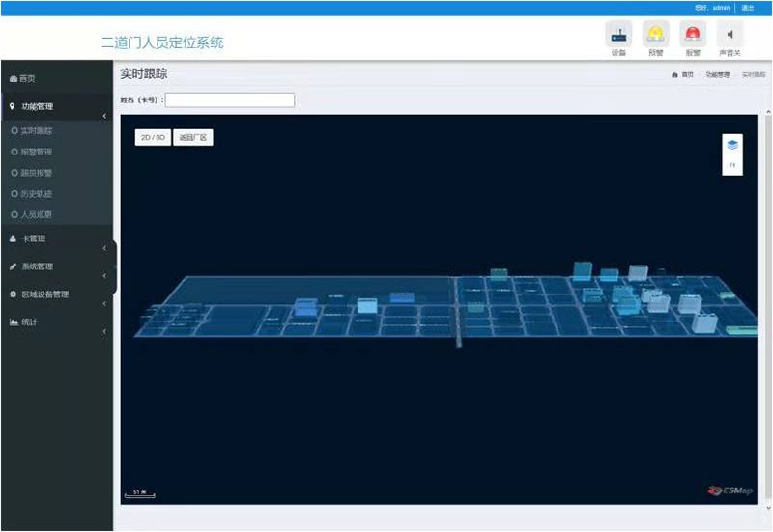773x532 pixels.
Task: Click the 功能管理 breadcrumb link
Action: click(717, 75)
